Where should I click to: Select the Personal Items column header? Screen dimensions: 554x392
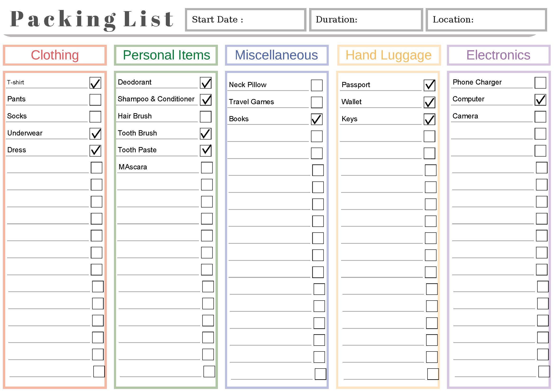point(166,55)
